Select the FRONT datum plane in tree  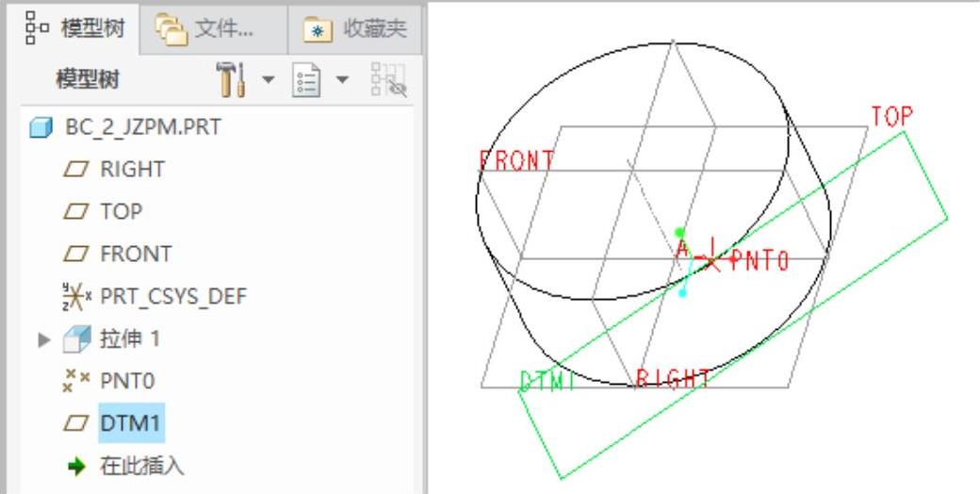(x=136, y=254)
